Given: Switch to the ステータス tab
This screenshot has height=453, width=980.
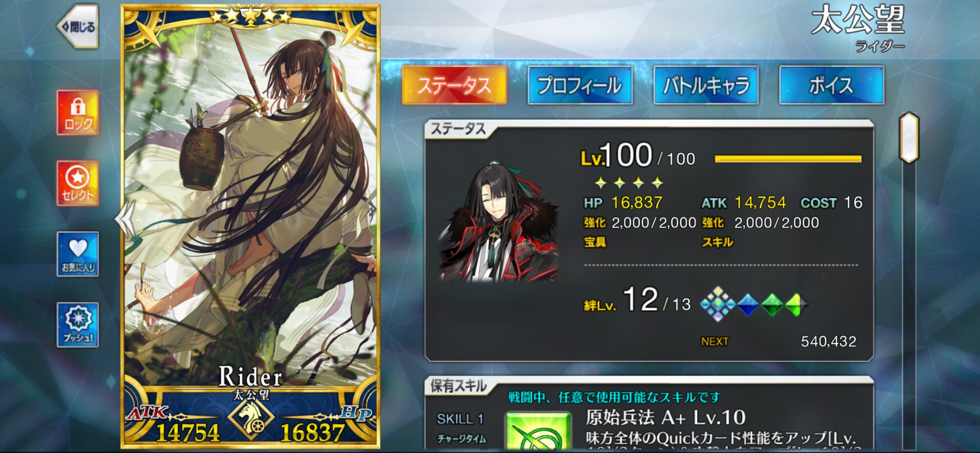Looking at the screenshot, I should [x=454, y=85].
